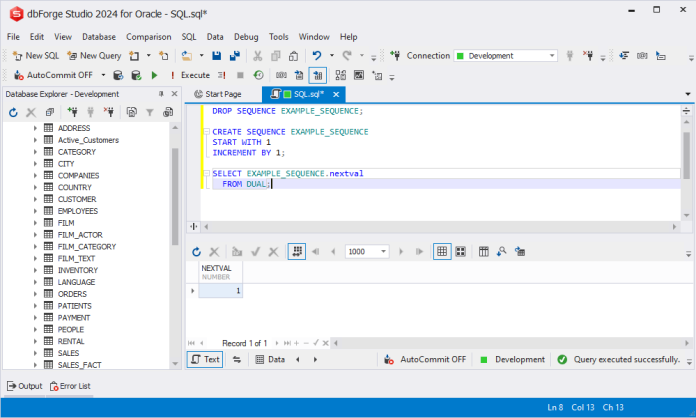Screen dimensions: 696x418
Task: Open the AutoCommit dropdown arrow
Action: click(103, 75)
